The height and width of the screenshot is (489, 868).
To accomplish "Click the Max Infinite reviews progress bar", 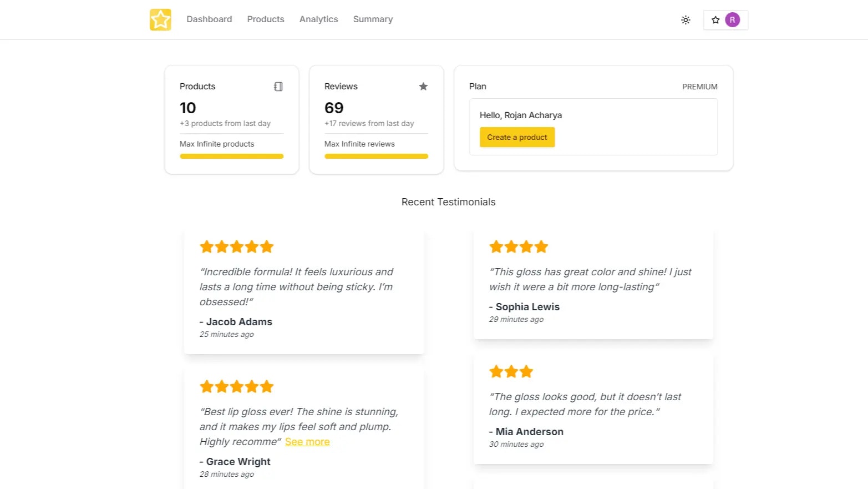I will click(x=376, y=157).
